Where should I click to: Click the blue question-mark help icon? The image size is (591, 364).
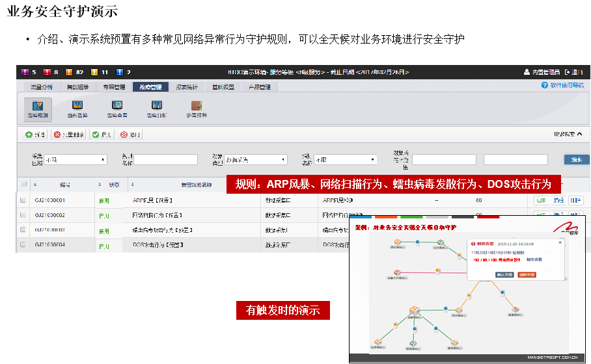coord(544,85)
